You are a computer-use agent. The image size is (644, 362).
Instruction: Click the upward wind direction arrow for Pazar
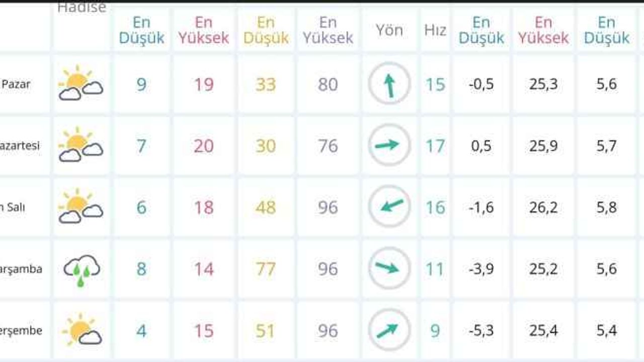click(389, 83)
